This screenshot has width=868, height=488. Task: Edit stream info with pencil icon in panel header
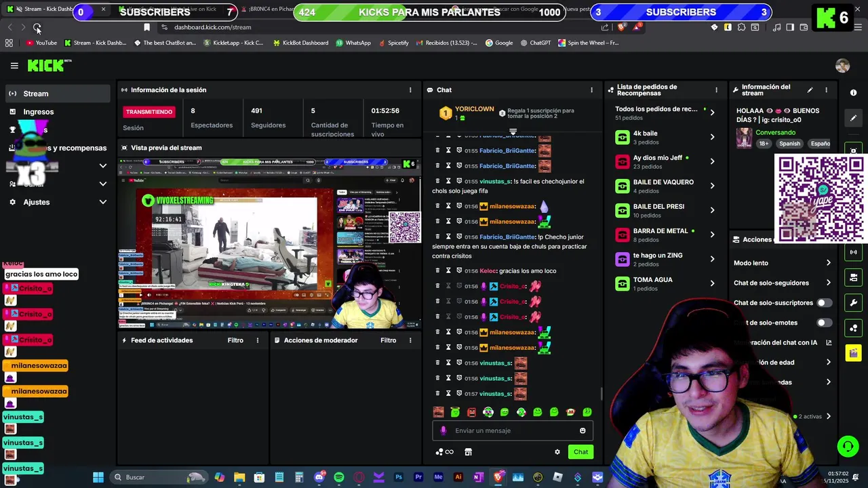click(810, 90)
